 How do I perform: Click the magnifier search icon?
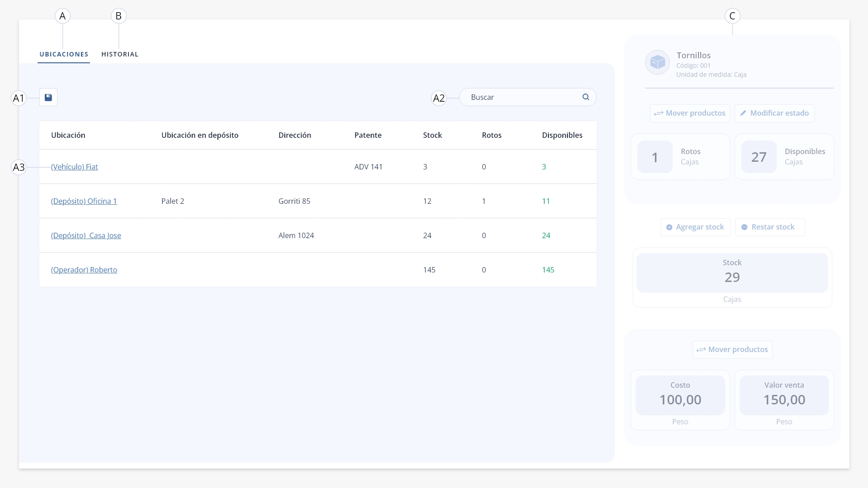[586, 97]
